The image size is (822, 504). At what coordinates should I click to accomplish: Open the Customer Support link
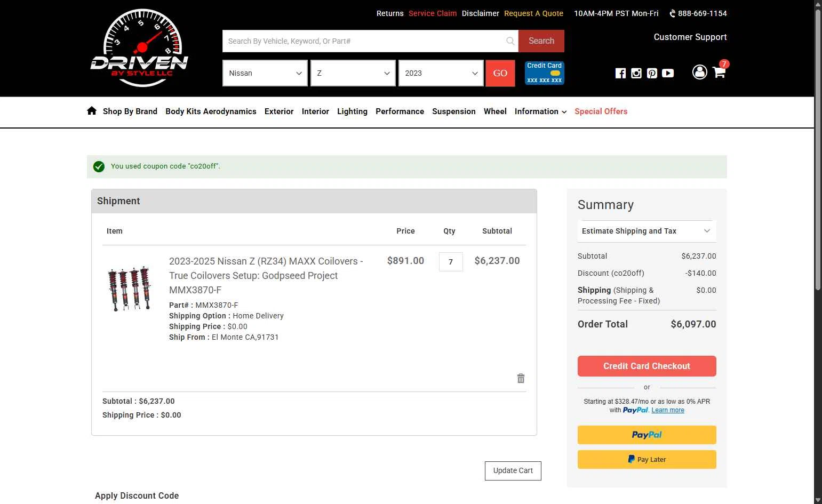tap(690, 37)
